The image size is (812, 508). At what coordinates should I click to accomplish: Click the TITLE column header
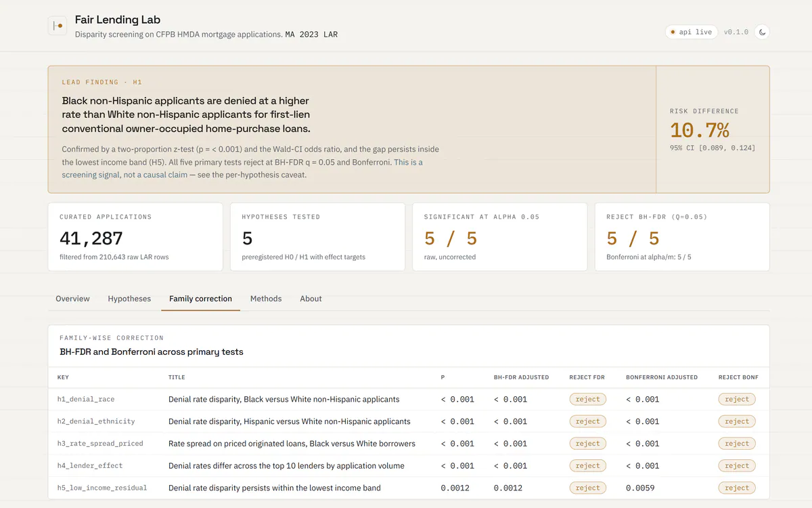pos(177,377)
